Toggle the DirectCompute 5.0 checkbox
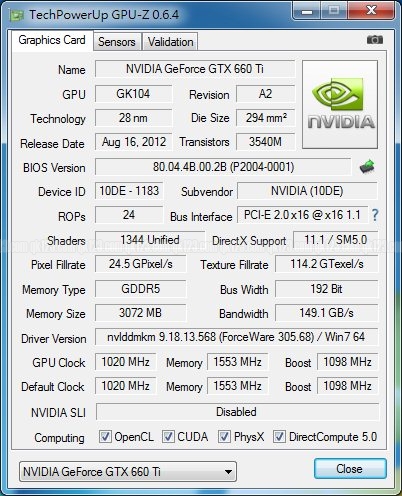 click(x=279, y=437)
